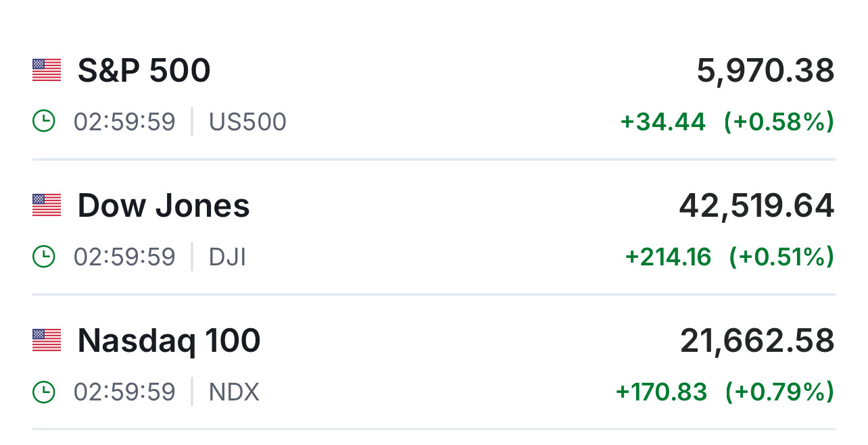Select the US500 ticker symbol
The width and height of the screenshot is (868, 445).
click(247, 122)
